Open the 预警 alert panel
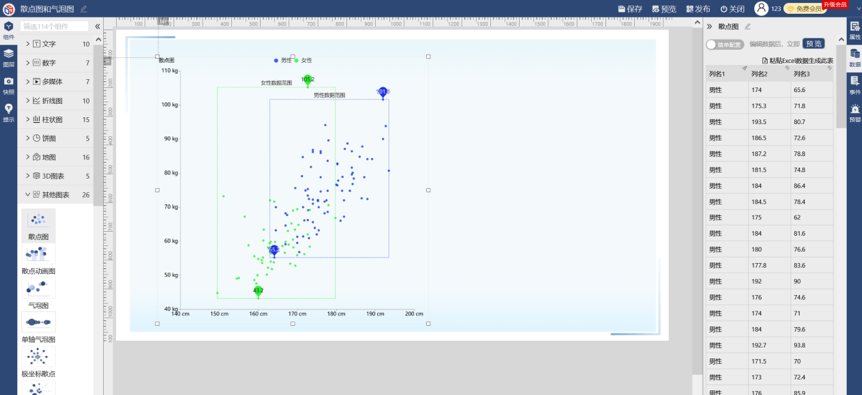 pos(855,113)
